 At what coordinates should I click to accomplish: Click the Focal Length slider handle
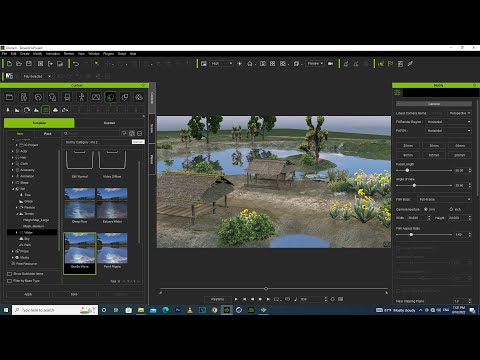(x=407, y=170)
